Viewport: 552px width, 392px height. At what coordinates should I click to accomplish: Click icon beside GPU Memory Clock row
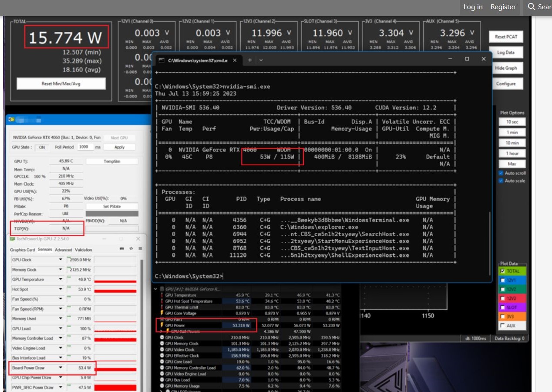pyautogui.click(x=162, y=344)
